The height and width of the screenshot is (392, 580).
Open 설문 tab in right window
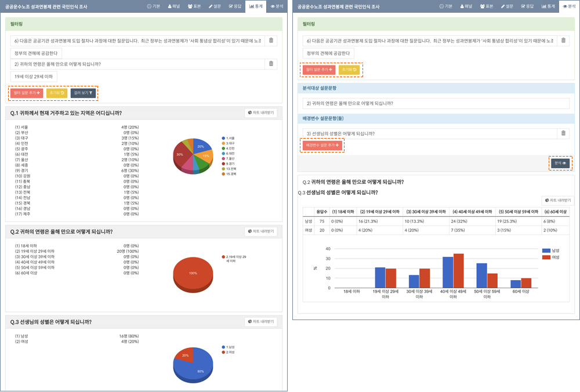point(507,6)
